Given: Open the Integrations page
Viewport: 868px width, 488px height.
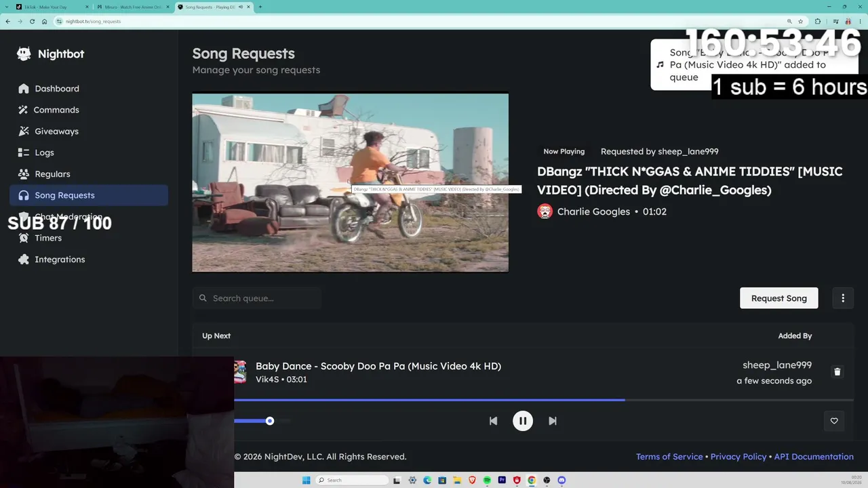Looking at the screenshot, I should (89, 260).
